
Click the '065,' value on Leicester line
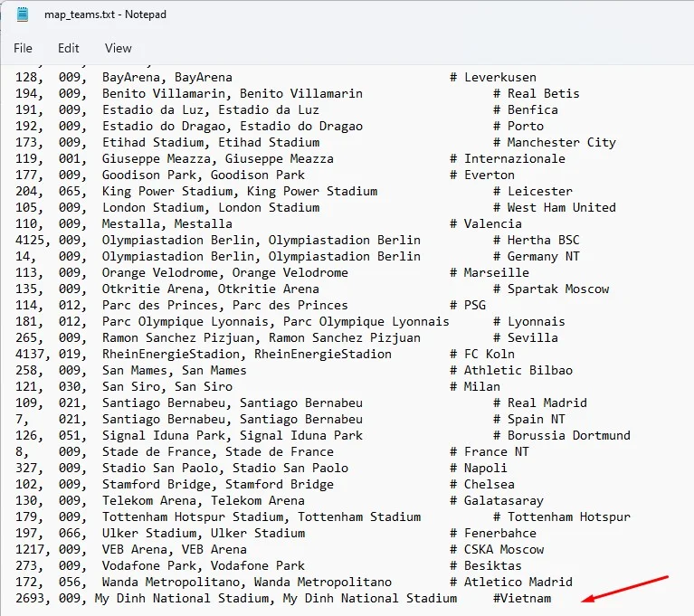click(72, 192)
